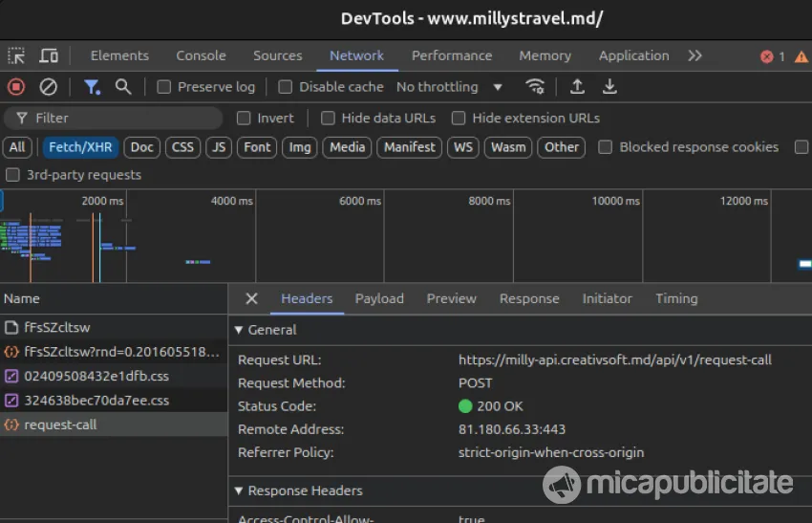Filter by Other type

pos(562,147)
